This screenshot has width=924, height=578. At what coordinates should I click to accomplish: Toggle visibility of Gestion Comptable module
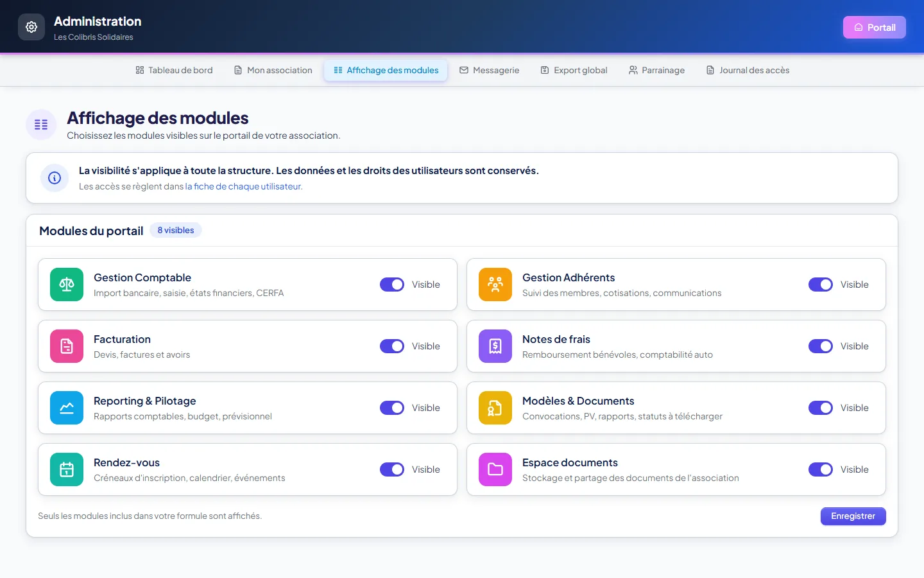point(392,285)
